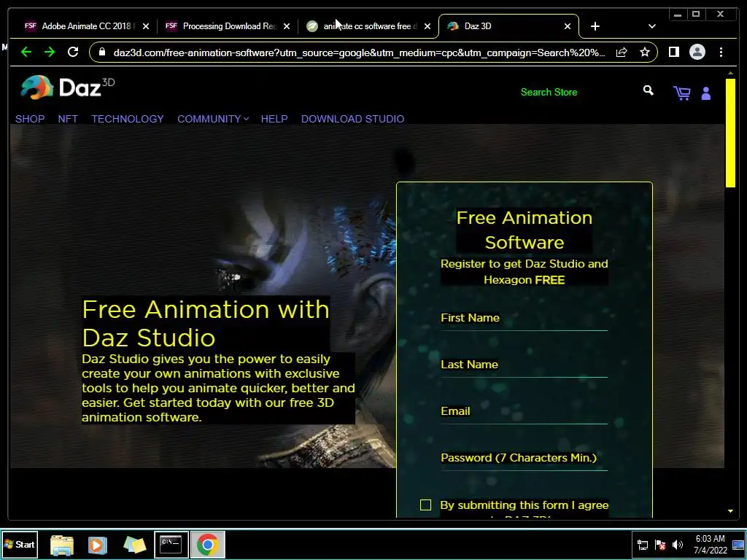Click the yellow page scrollbar thumb

pyautogui.click(x=730, y=133)
